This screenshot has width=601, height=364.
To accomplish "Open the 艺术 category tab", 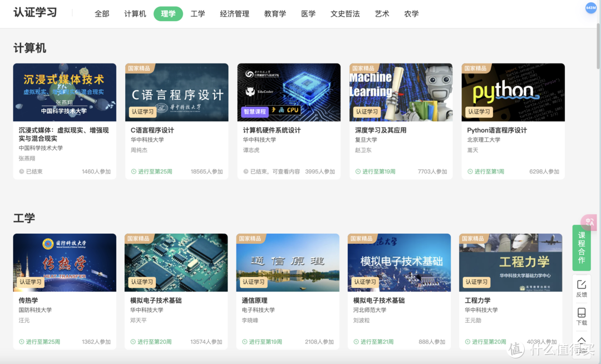I will click(382, 14).
